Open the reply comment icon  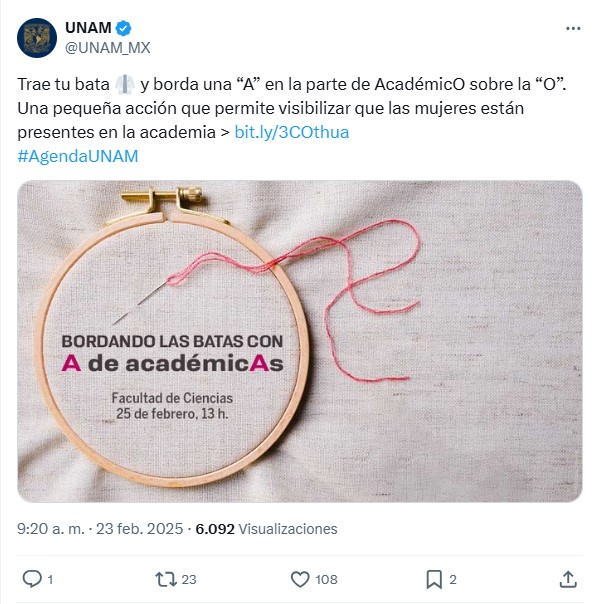click(x=32, y=579)
